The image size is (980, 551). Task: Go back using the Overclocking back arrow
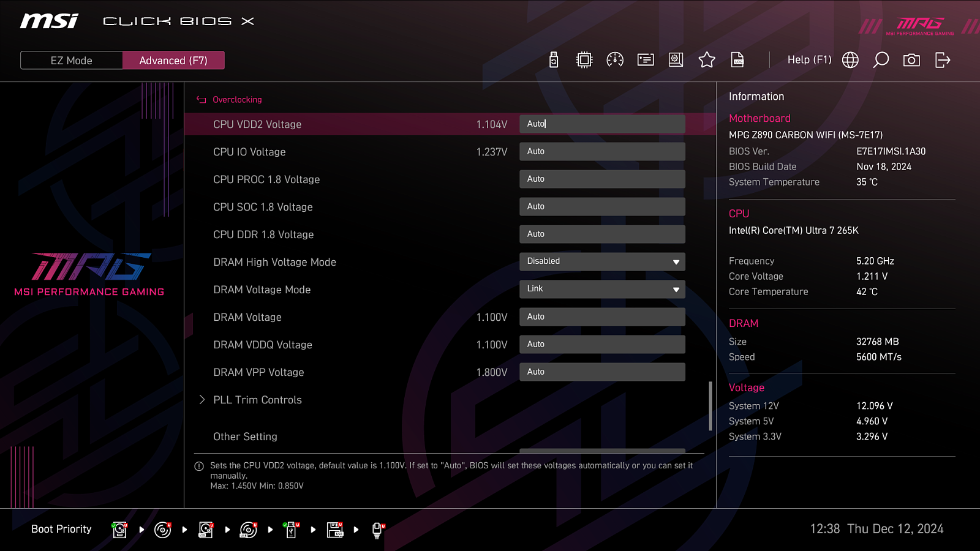click(x=201, y=100)
